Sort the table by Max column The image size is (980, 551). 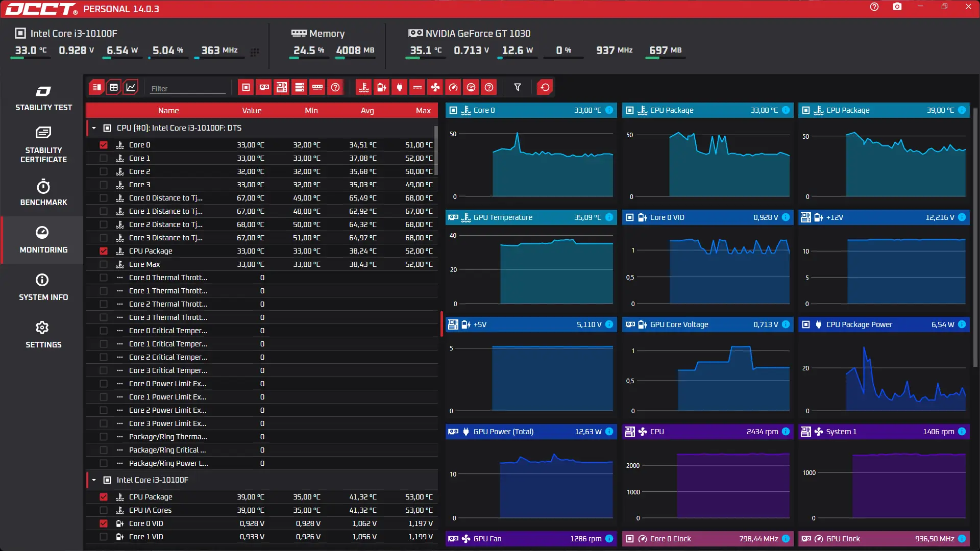coord(423,111)
